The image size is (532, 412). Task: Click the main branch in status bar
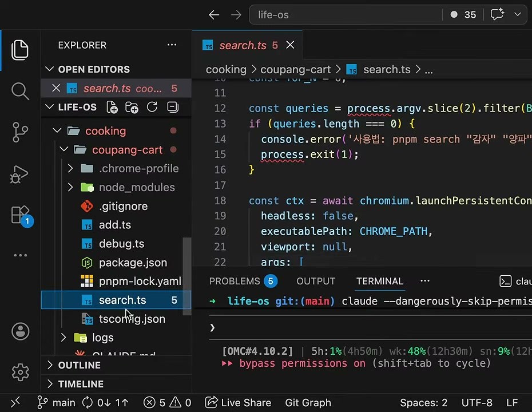point(56,403)
